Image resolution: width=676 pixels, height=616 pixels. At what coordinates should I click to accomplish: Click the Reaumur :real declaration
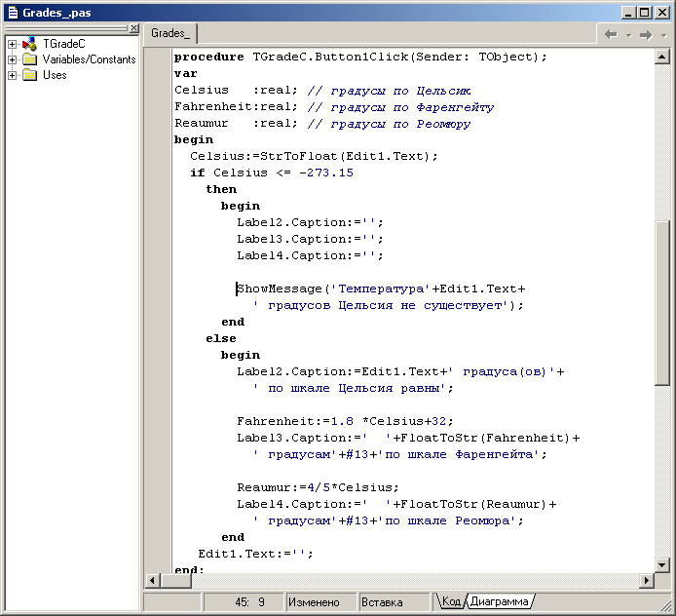tap(237, 124)
